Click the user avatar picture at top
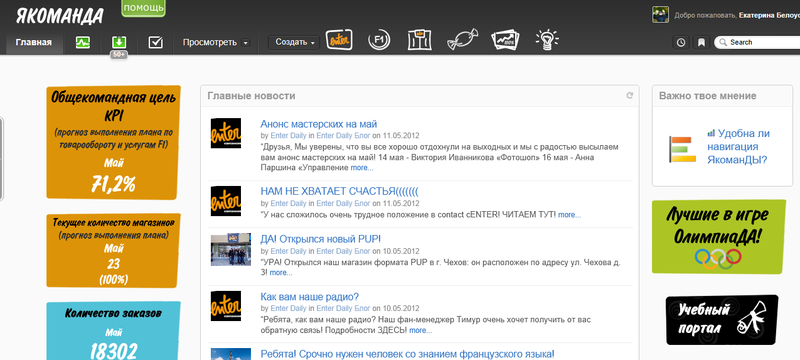Viewport: 800px width, 360px height. pos(660,15)
